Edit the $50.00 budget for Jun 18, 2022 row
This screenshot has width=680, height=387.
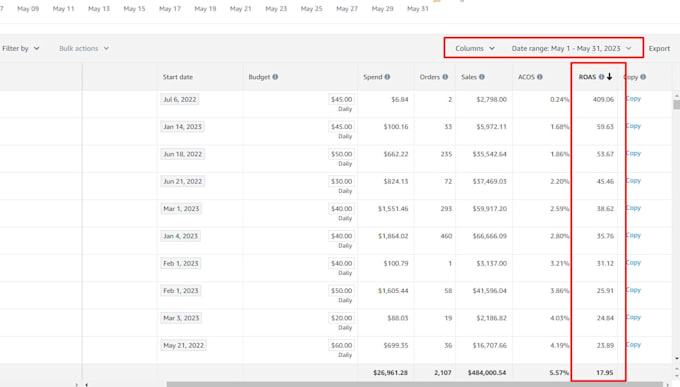point(342,154)
